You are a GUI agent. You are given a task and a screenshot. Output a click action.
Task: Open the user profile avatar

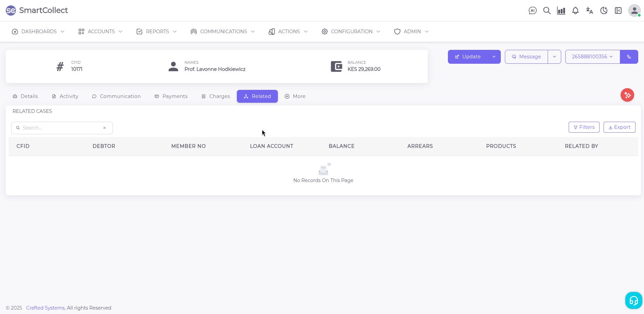point(634,11)
